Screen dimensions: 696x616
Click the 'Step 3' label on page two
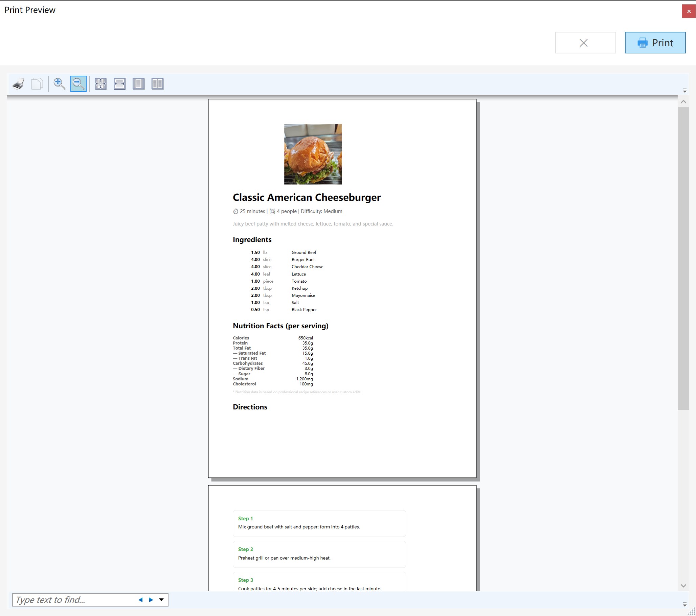[246, 580]
